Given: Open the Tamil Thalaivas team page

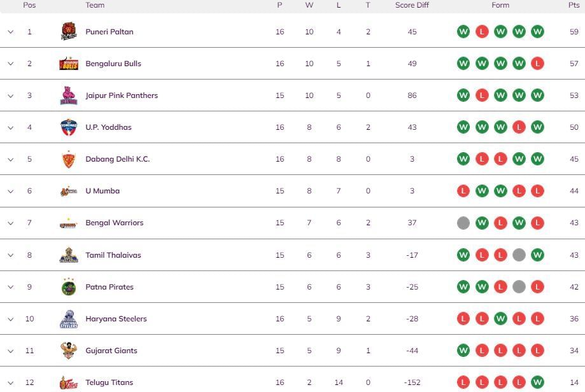Looking at the screenshot, I should click(x=113, y=255).
